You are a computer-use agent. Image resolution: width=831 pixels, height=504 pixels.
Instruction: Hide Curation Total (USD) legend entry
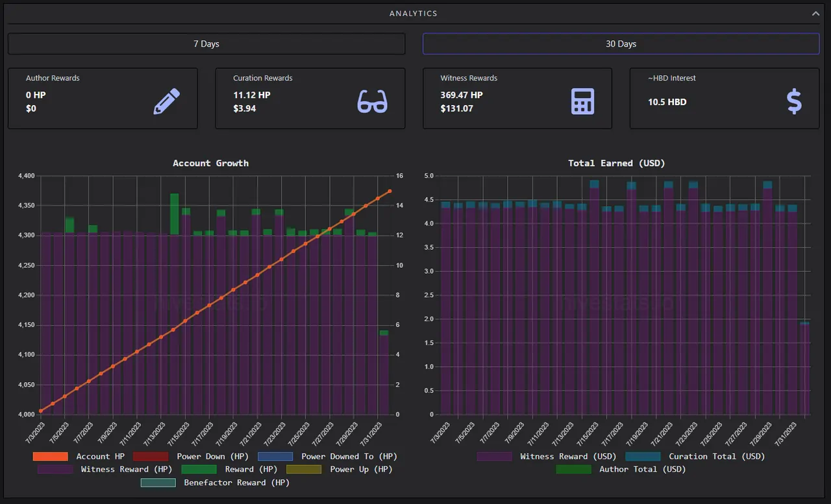[695, 457]
